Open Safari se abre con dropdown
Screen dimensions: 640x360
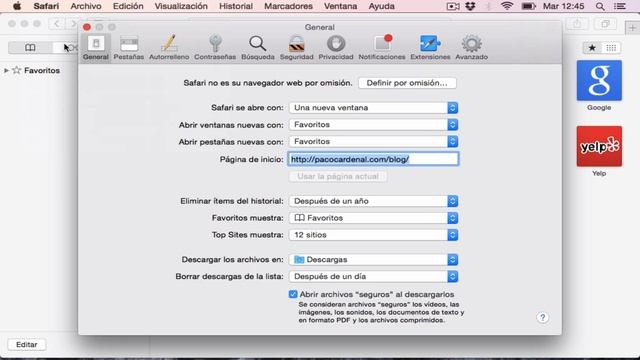tap(373, 108)
